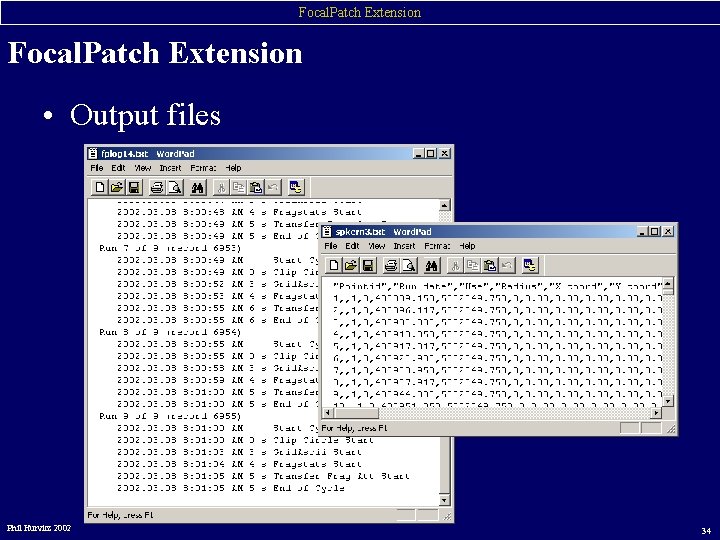Click scroll-down arrow in fplog14.txt window
Screen dimensions: 720x540
(x=444, y=500)
